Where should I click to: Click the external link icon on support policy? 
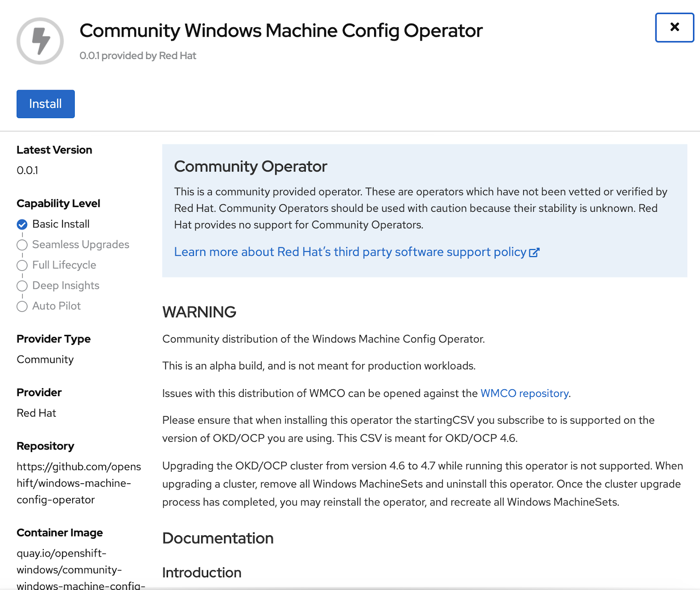534,253
